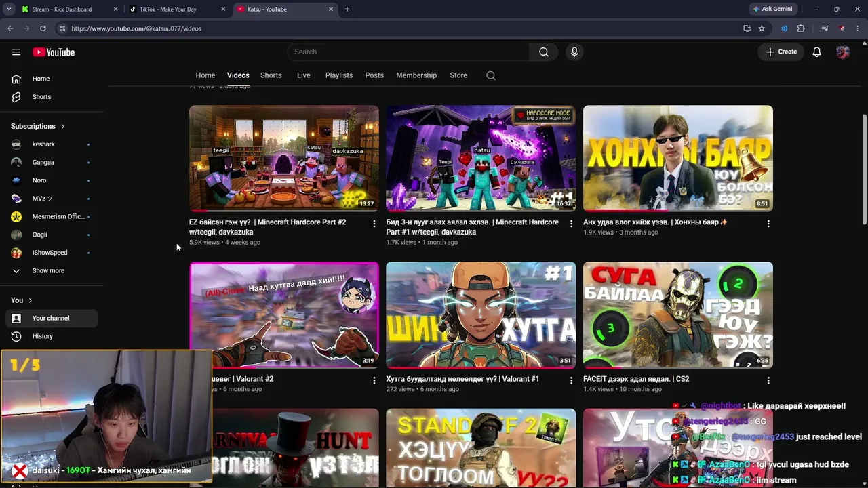Switch to the Live tab
The width and height of the screenshot is (868, 488).
tap(304, 75)
